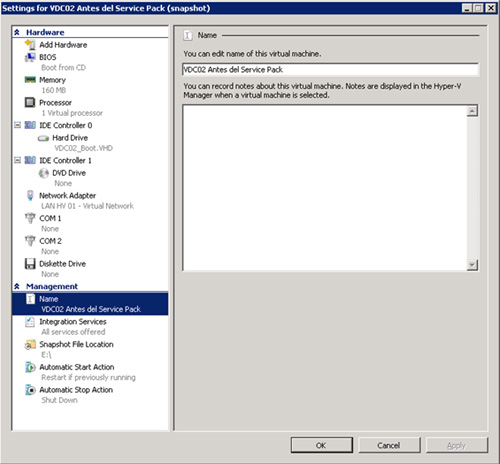This screenshot has height=464, width=500.
Task: Open the BIOS settings icon
Action: tap(30, 57)
